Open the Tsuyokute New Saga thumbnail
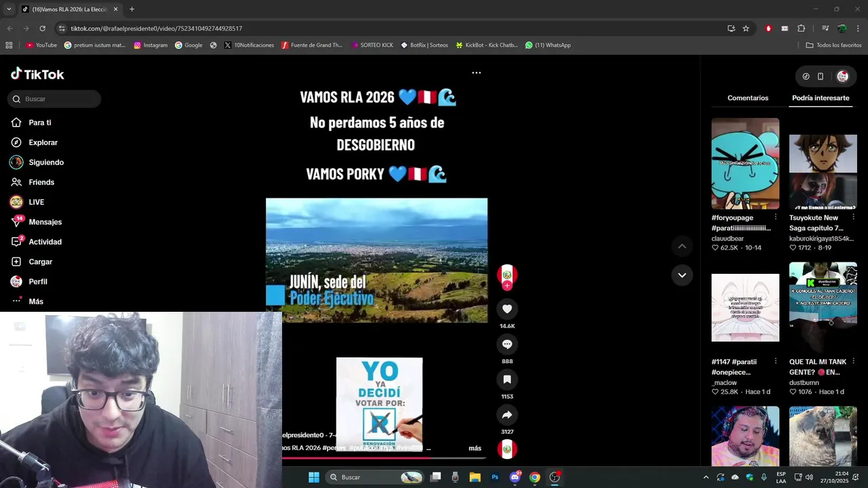 point(823,163)
